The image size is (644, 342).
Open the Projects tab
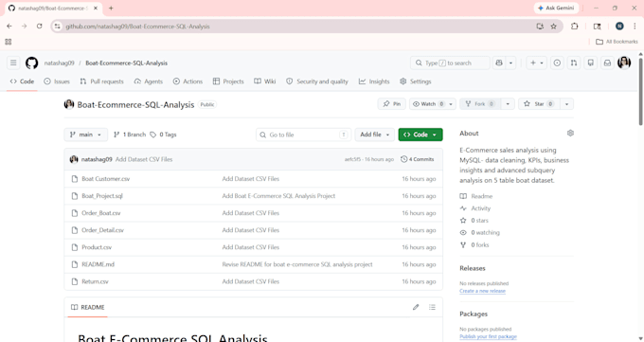tap(228, 81)
